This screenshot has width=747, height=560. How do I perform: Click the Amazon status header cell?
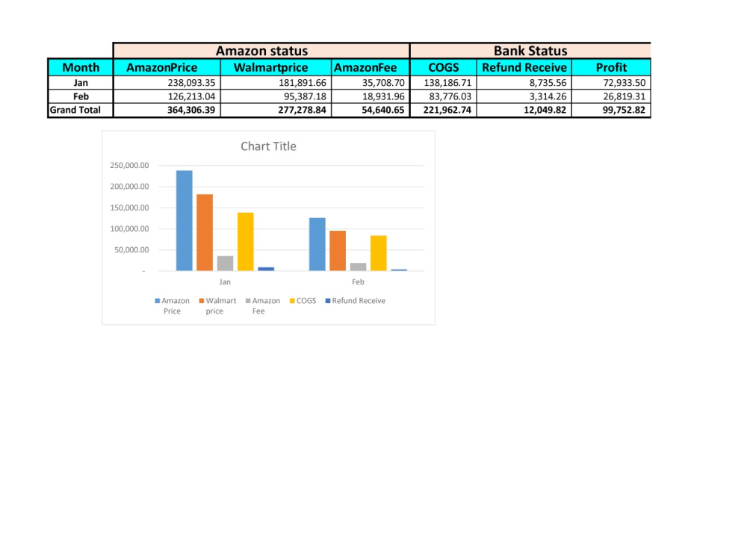click(x=261, y=51)
